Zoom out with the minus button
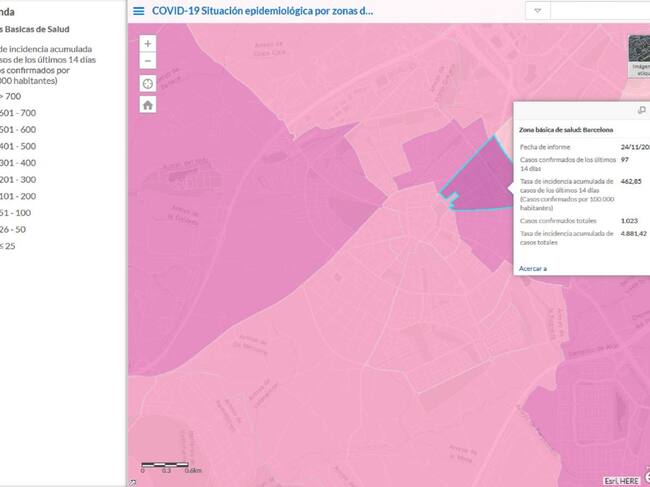The height and width of the screenshot is (487, 650). pos(148,61)
